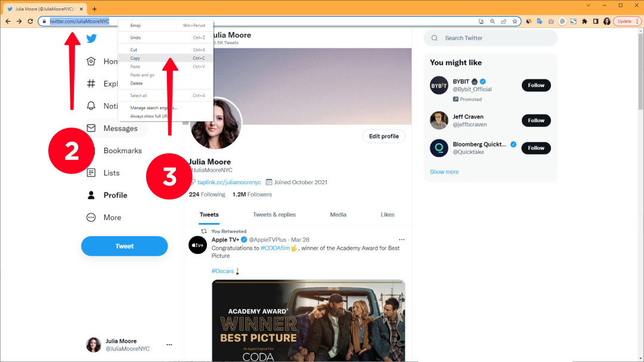Bookmark this page with the star icon
Image resolution: width=644 pixels, height=362 pixels.
click(515, 21)
